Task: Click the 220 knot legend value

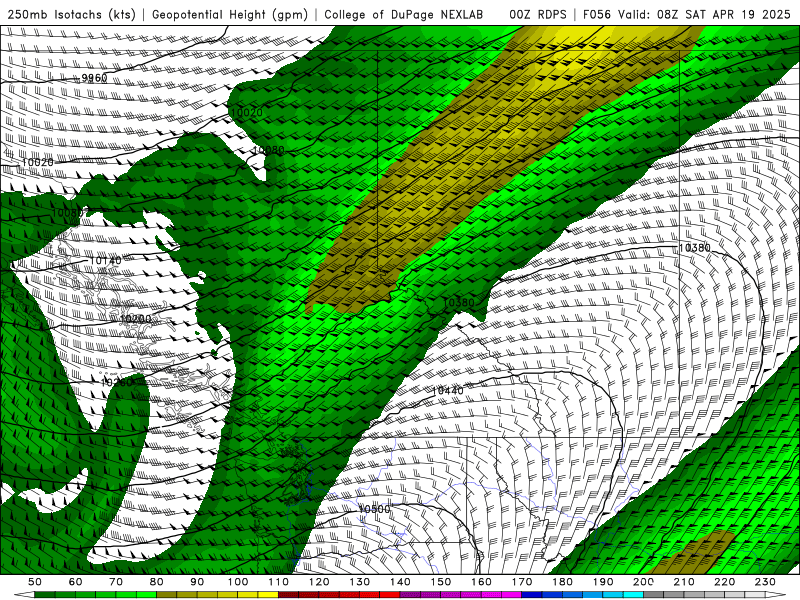Action: (x=724, y=582)
